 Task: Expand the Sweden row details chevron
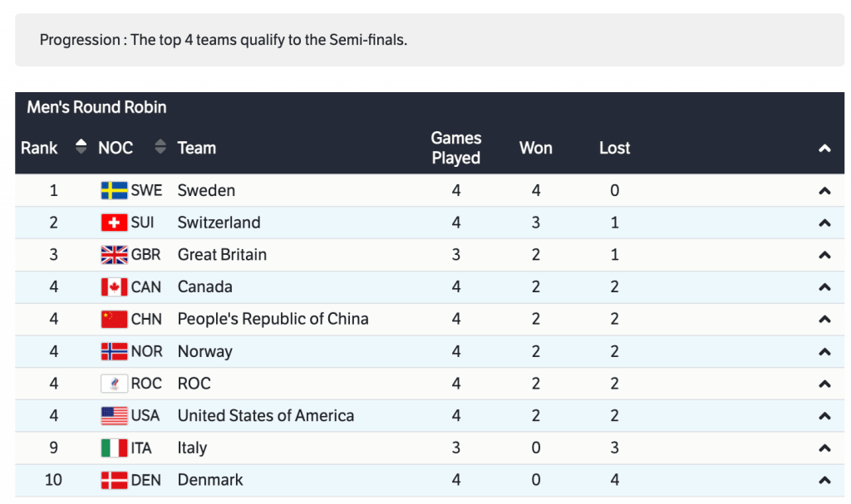pos(824,191)
